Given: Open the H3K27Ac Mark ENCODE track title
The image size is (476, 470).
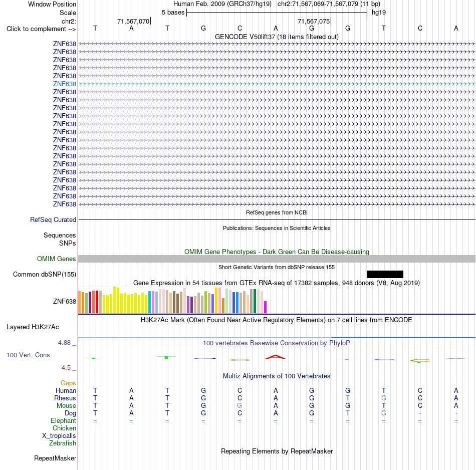Looking at the screenshot, I should click(x=277, y=320).
